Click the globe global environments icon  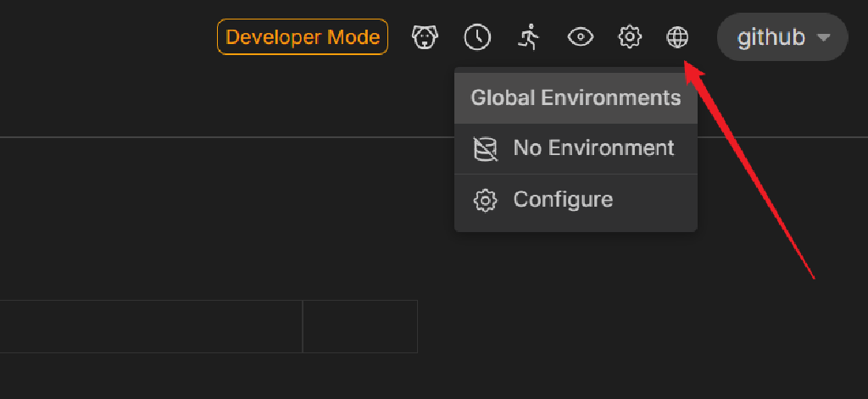coord(677,37)
